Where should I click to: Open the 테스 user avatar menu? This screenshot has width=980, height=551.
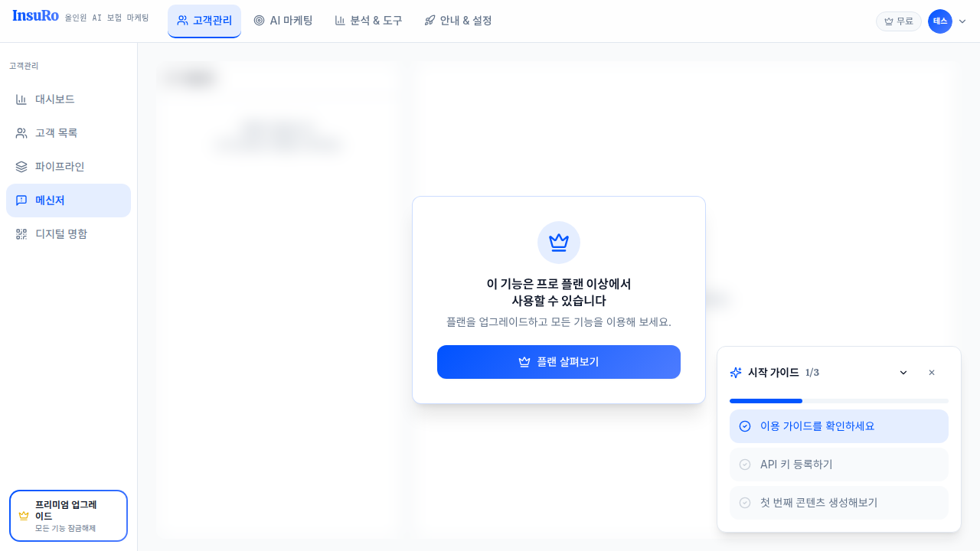(940, 21)
